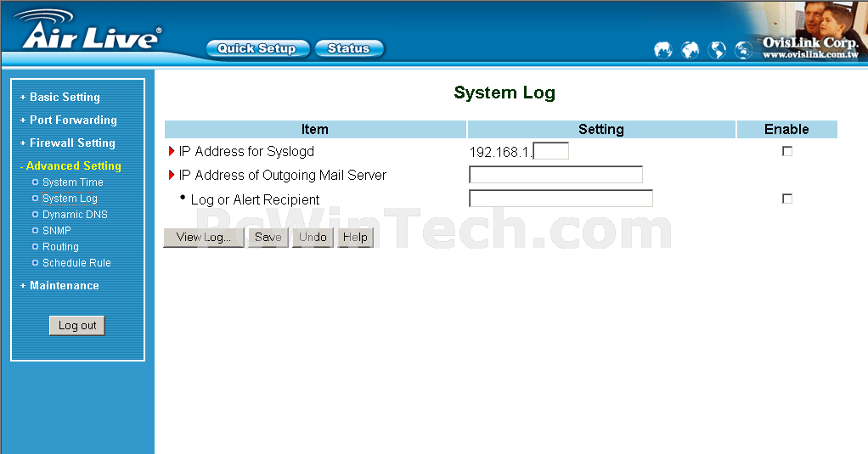Click the AirLive logo
The height and width of the screenshot is (454, 868).
pyautogui.click(x=89, y=30)
